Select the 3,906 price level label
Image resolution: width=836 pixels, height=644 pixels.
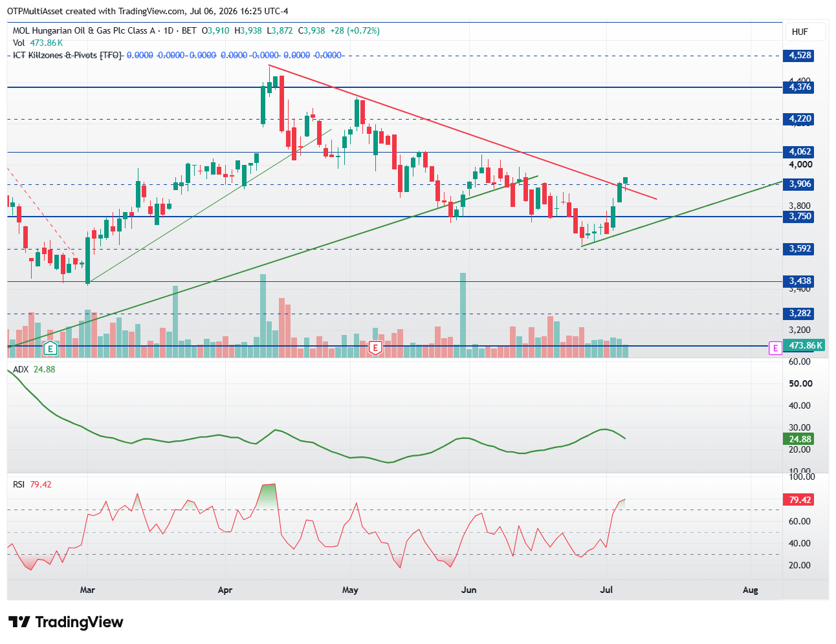point(800,184)
